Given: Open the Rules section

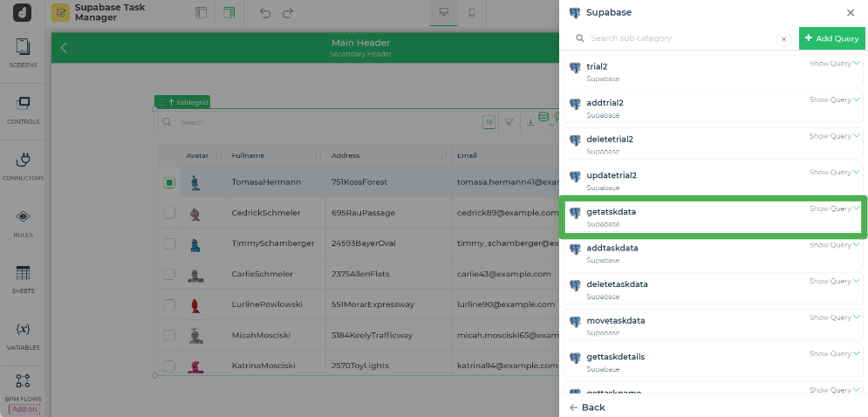Looking at the screenshot, I should (x=23, y=223).
